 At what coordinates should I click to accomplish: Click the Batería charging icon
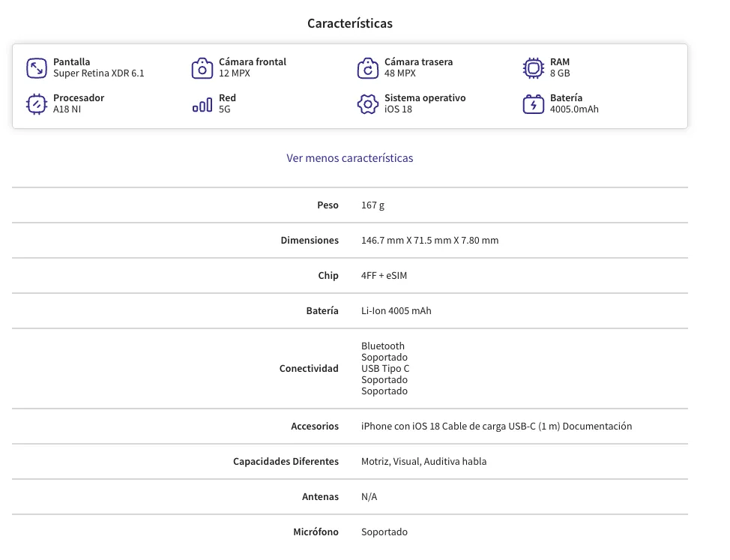pyautogui.click(x=533, y=103)
